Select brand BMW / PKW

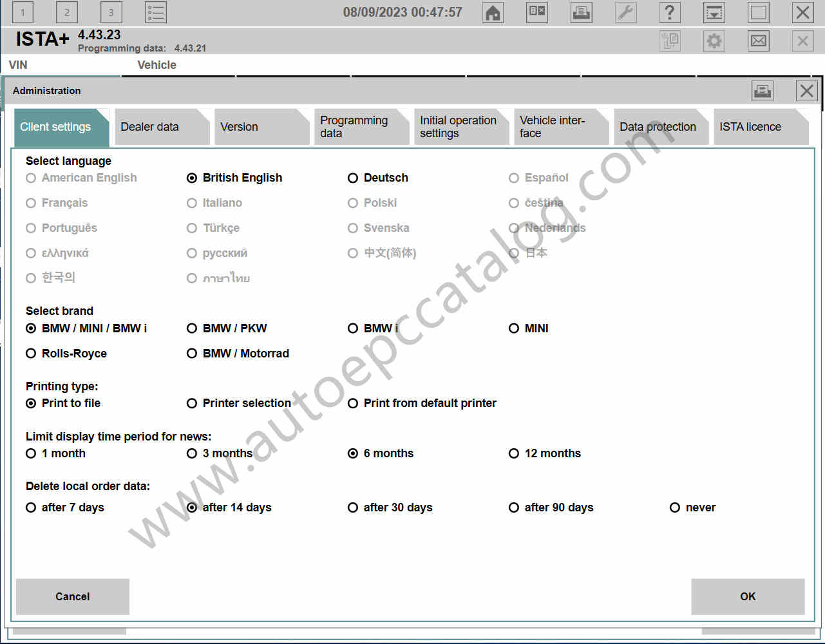227,328
